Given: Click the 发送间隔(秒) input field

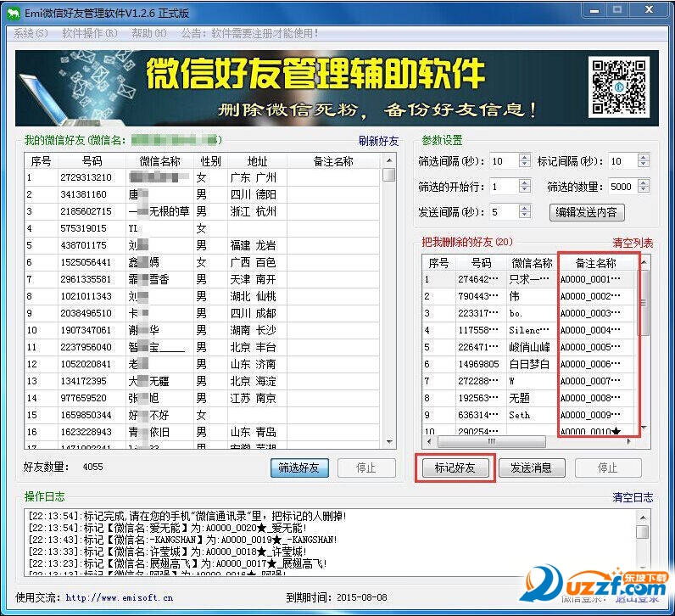Looking at the screenshot, I should coord(504,212).
